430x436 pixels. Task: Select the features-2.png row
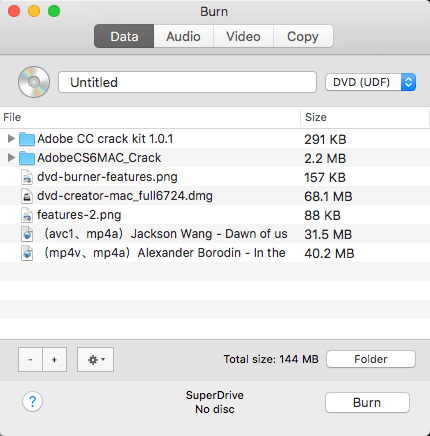point(215,215)
